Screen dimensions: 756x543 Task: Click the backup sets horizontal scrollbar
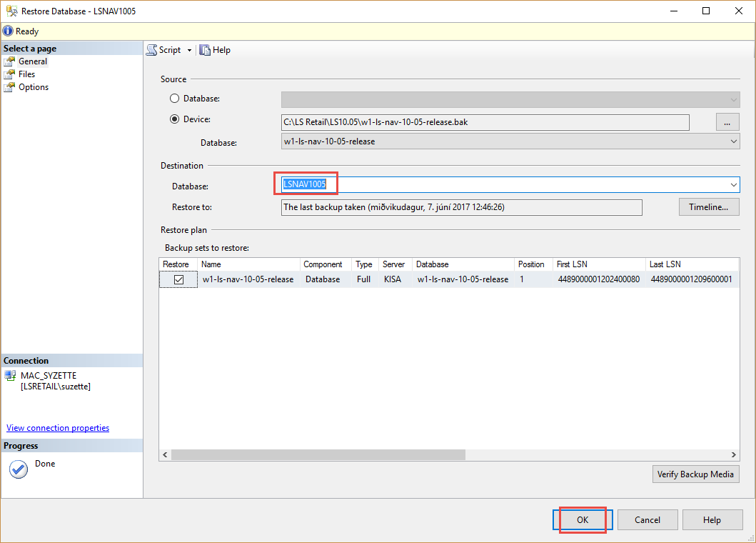(318, 455)
